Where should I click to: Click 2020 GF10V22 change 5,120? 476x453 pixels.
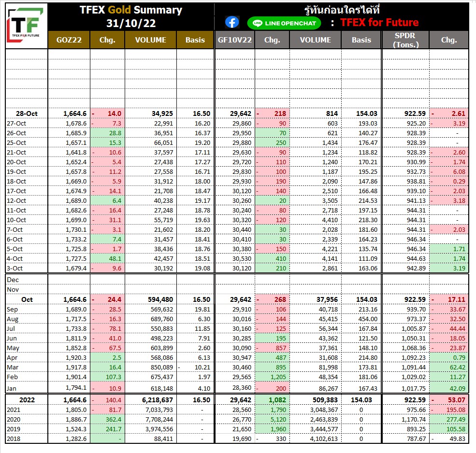pos(278,420)
